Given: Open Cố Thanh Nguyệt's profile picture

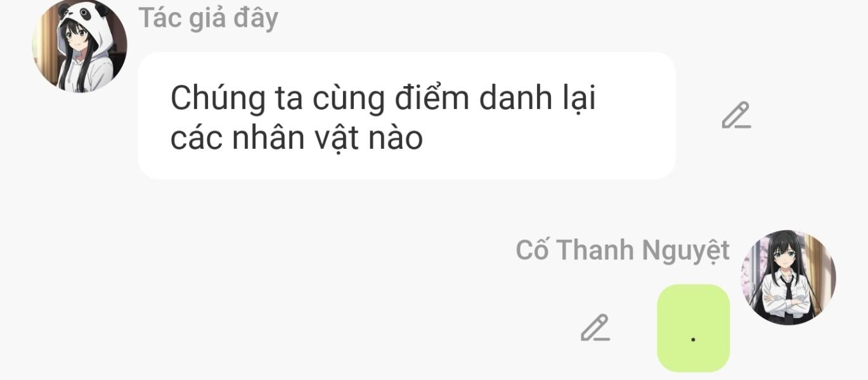Looking at the screenshot, I should 788,277.
